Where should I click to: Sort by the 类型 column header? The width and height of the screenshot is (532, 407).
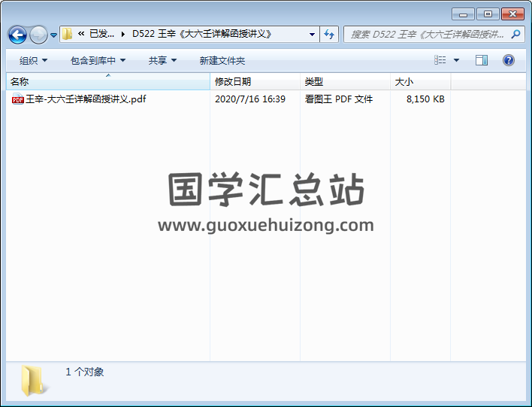(345, 81)
